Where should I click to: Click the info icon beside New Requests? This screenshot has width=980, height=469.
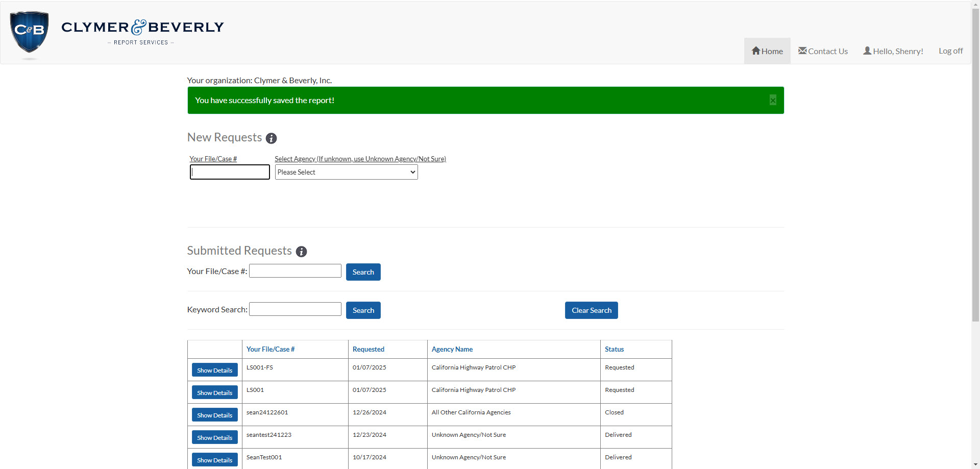(x=272, y=138)
